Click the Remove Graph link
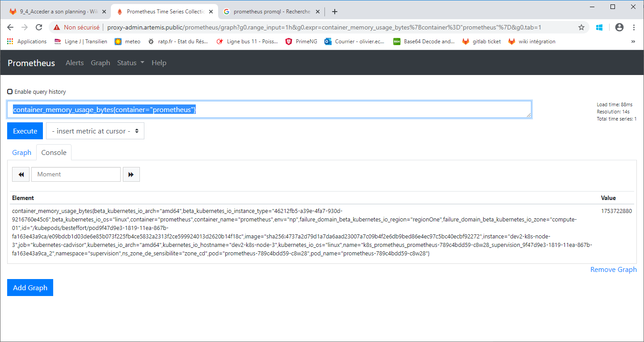 click(613, 270)
